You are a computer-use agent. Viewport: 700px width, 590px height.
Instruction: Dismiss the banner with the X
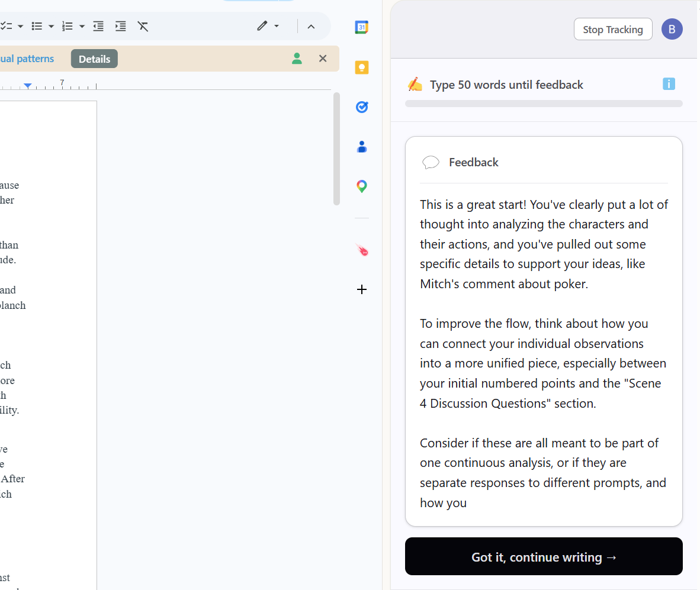[x=323, y=59]
